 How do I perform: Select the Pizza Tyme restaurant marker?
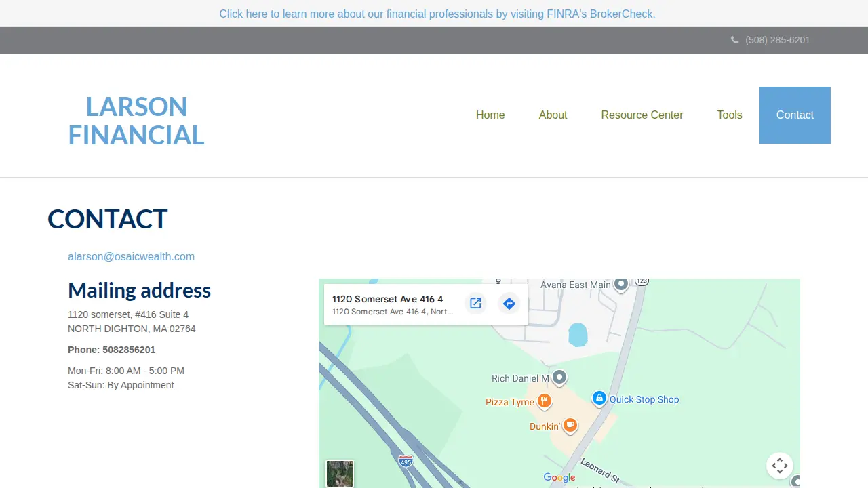(544, 402)
